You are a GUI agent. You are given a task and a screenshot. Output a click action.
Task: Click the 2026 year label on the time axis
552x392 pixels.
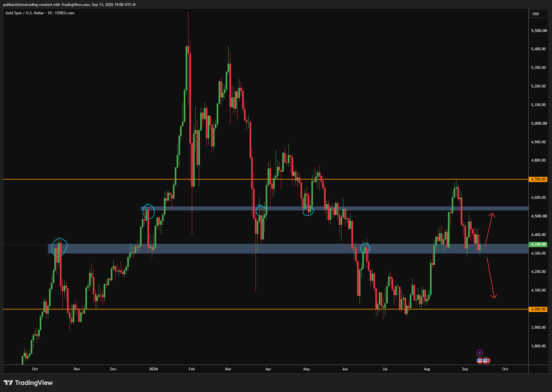pyautogui.click(x=153, y=369)
